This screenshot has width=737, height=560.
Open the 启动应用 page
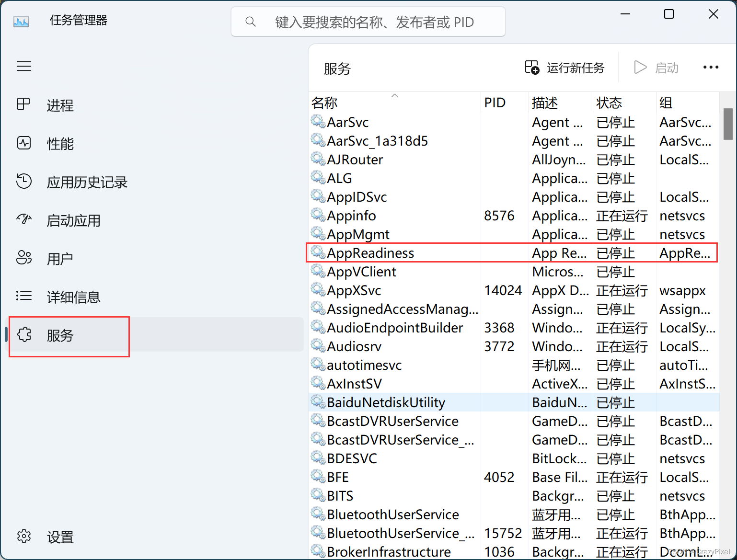click(x=74, y=220)
